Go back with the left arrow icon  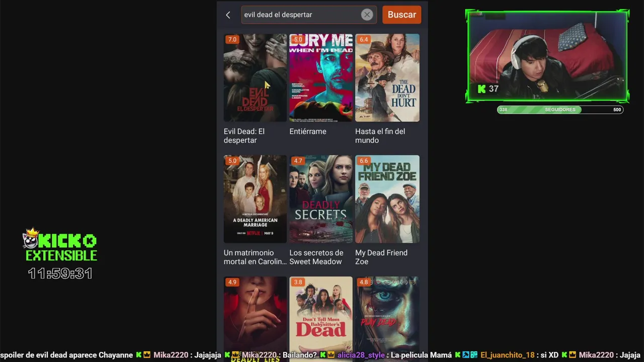(x=228, y=15)
